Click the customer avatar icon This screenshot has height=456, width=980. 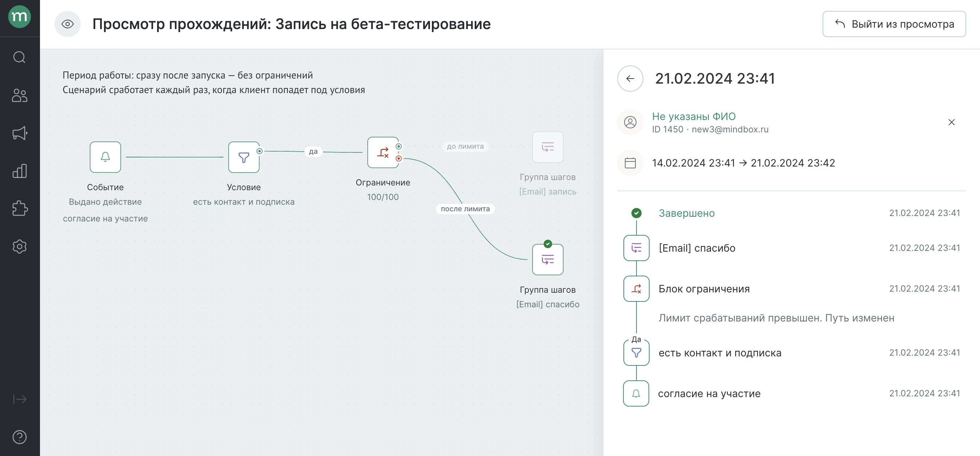click(x=630, y=122)
